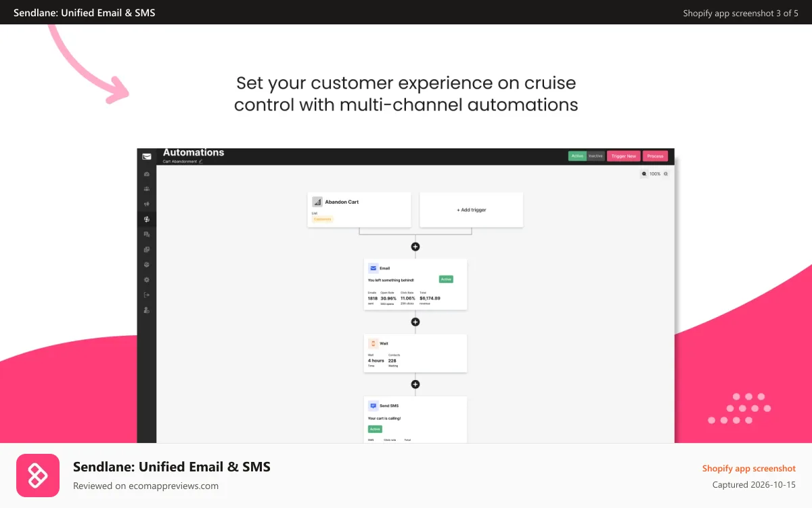Image resolution: width=812 pixels, height=508 pixels.
Task: Click the 100% zoom level value
Action: click(655, 174)
